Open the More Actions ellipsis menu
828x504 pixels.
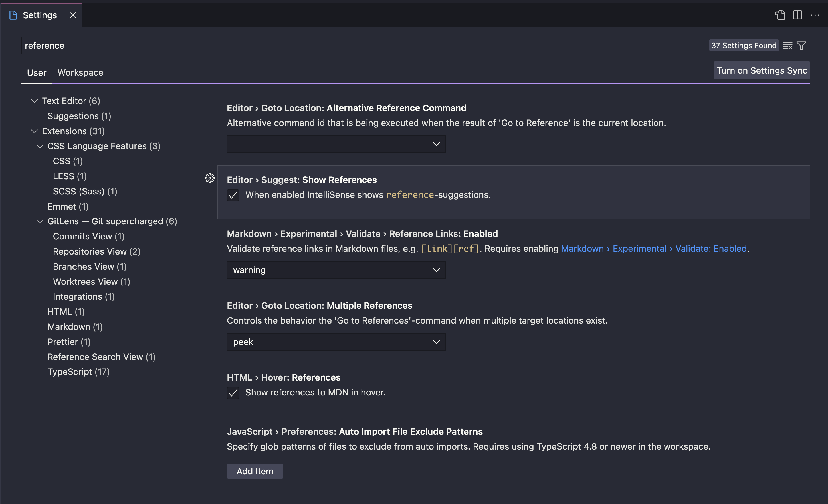pos(815,15)
